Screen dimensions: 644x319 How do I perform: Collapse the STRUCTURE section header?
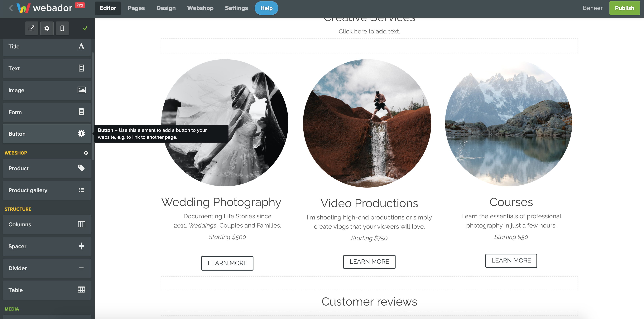[18, 209]
